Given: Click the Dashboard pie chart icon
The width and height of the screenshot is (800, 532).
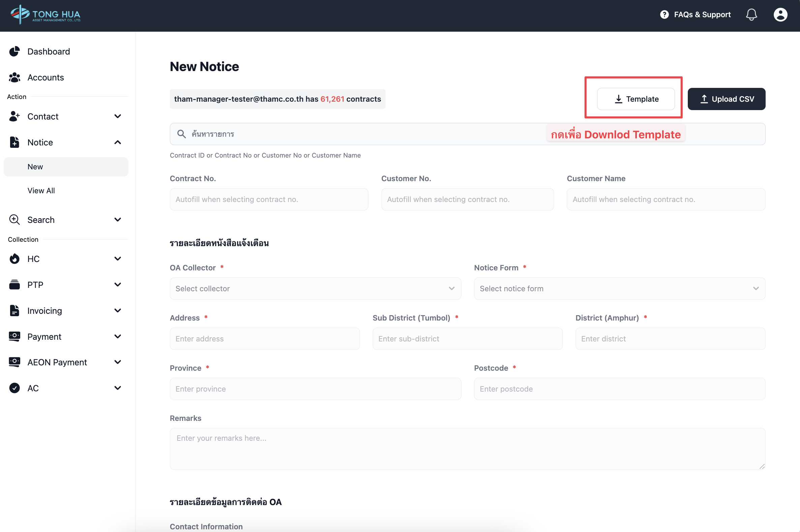Looking at the screenshot, I should (14, 52).
